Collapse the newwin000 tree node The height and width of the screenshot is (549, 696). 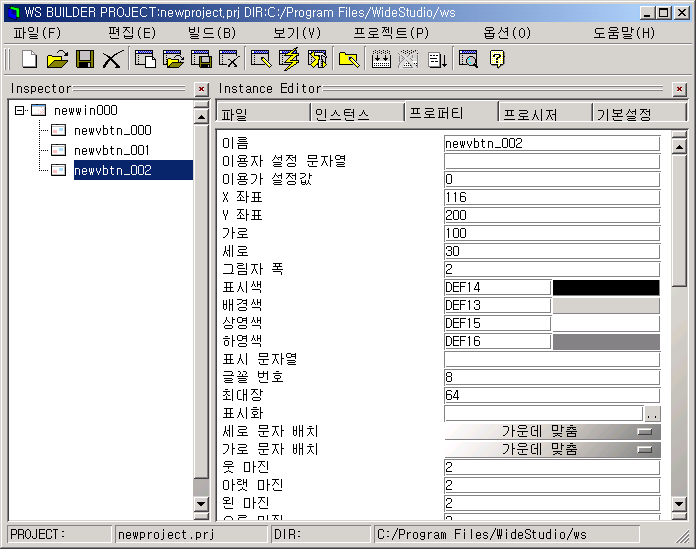click(19, 110)
